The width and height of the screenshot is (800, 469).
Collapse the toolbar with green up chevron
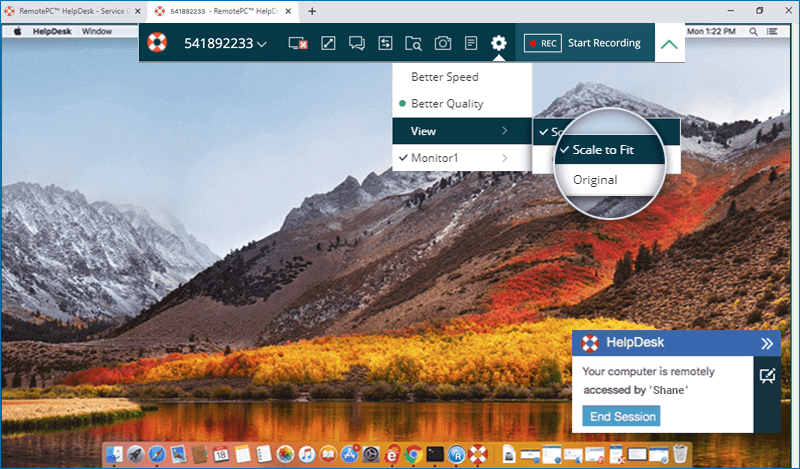pos(669,44)
